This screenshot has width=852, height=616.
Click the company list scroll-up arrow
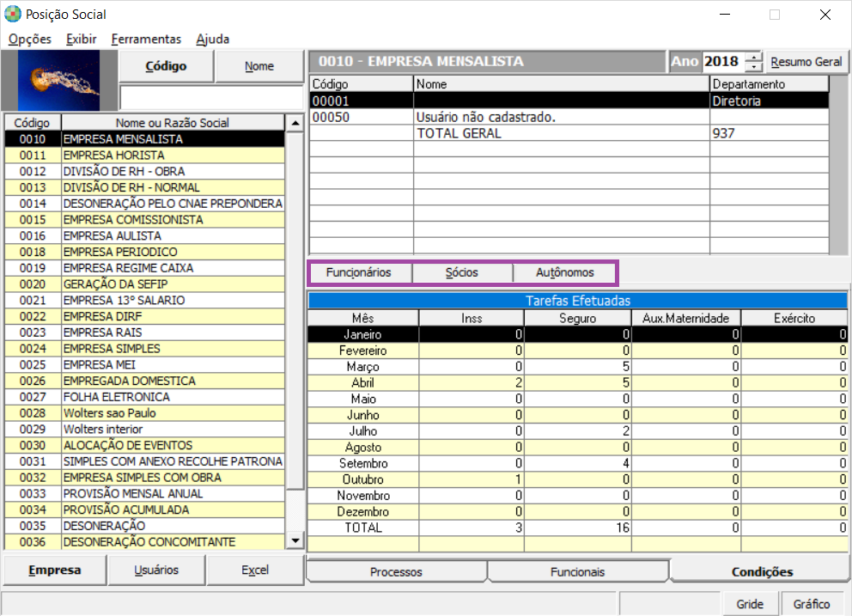tap(295, 123)
